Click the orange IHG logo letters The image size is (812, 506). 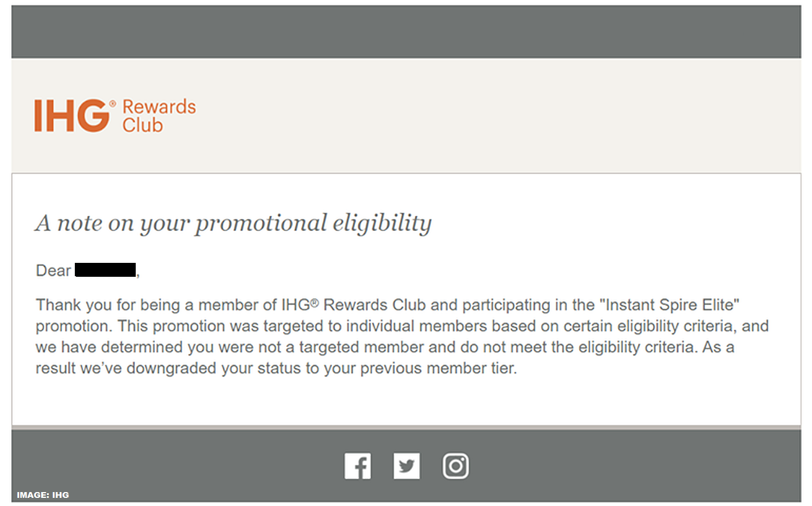click(x=71, y=115)
